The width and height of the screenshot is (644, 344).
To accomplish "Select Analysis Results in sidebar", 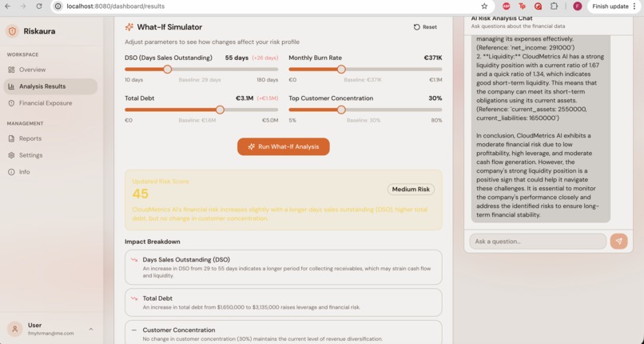I will click(50, 86).
